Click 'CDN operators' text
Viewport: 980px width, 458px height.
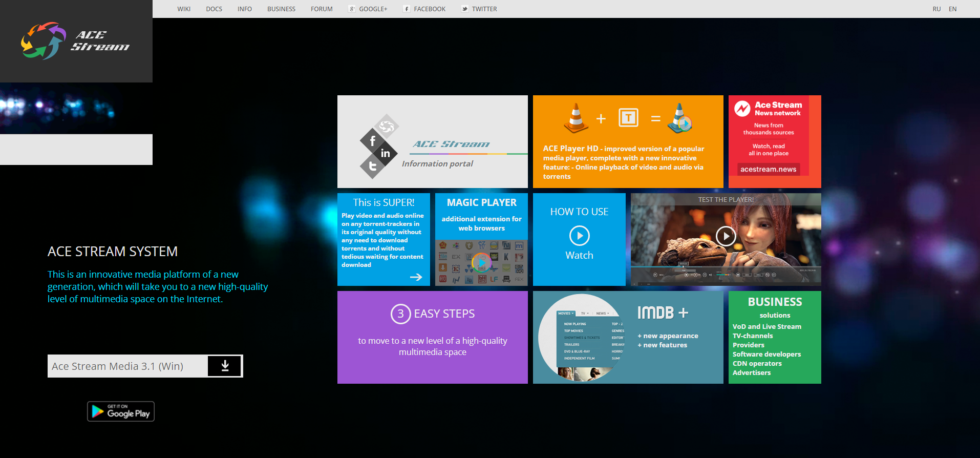[757, 364]
